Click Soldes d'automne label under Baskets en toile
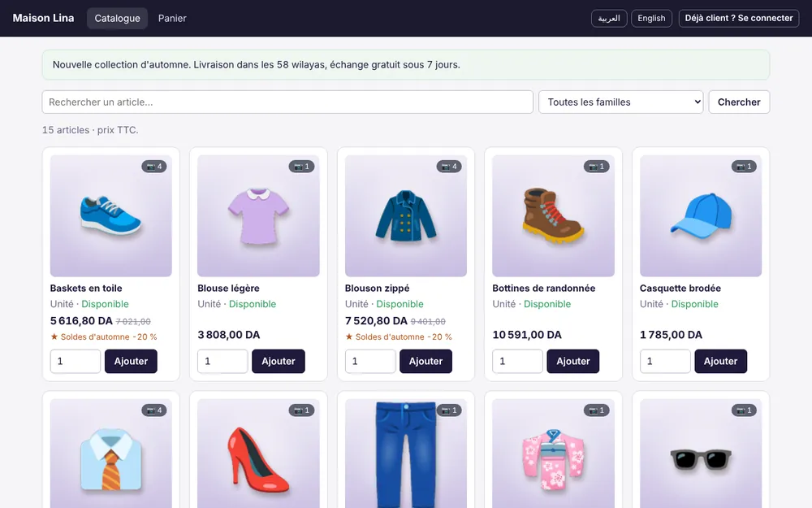The width and height of the screenshot is (812, 508). click(104, 337)
